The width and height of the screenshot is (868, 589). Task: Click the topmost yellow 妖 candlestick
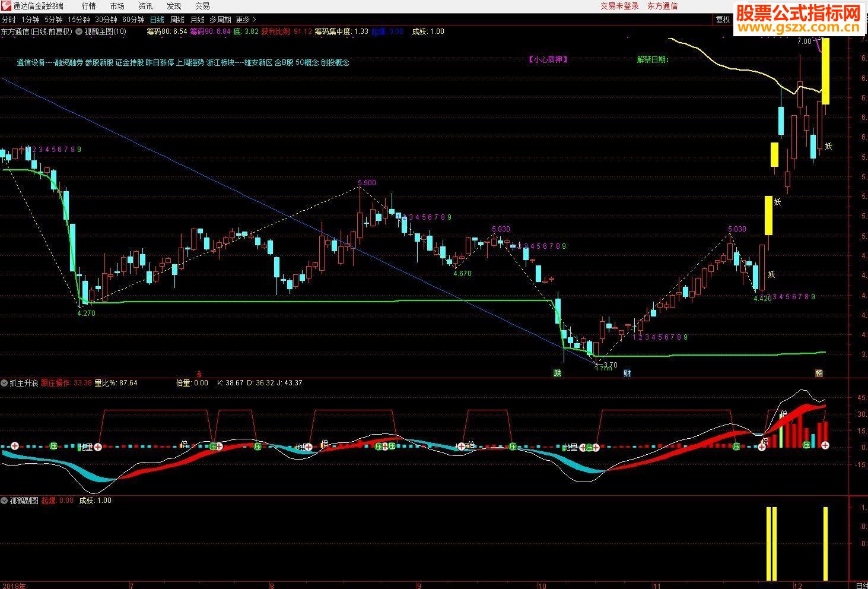pyautogui.click(x=825, y=71)
